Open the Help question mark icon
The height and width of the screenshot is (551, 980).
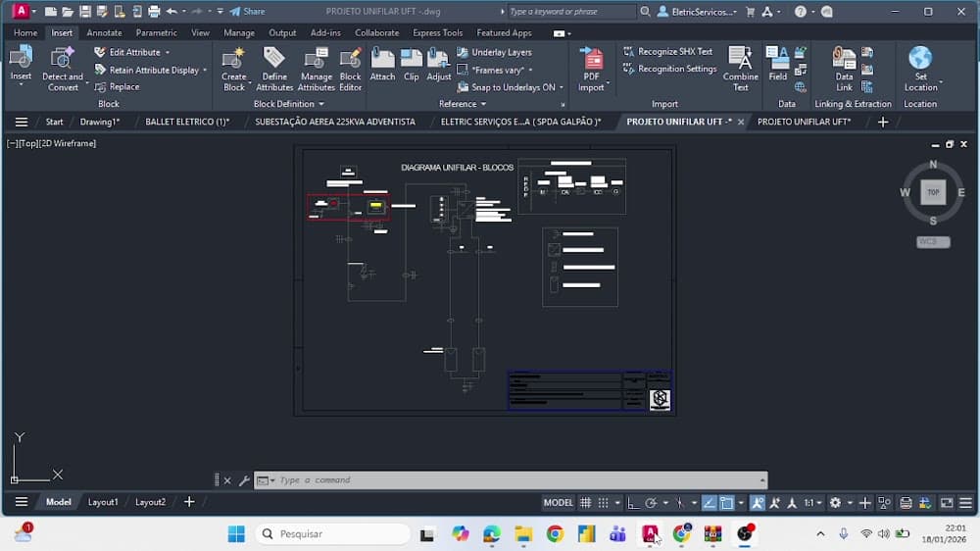[800, 11]
